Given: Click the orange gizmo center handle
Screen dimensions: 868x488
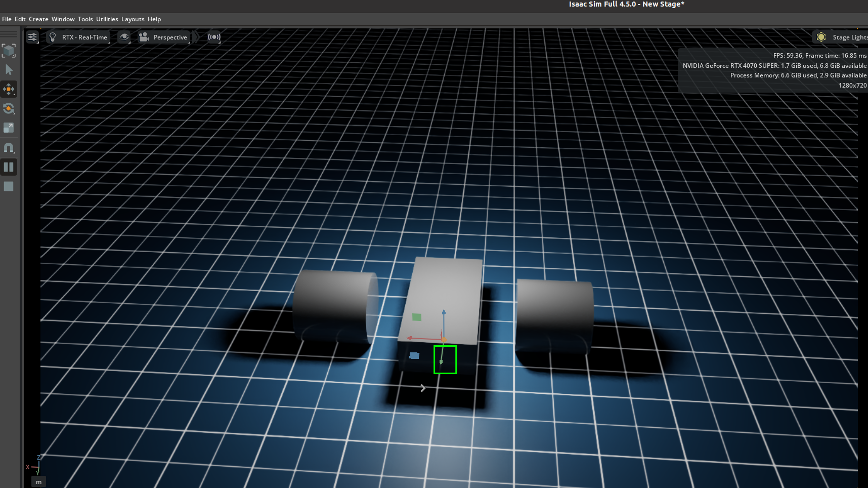Looking at the screenshot, I should tap(444, 340).
